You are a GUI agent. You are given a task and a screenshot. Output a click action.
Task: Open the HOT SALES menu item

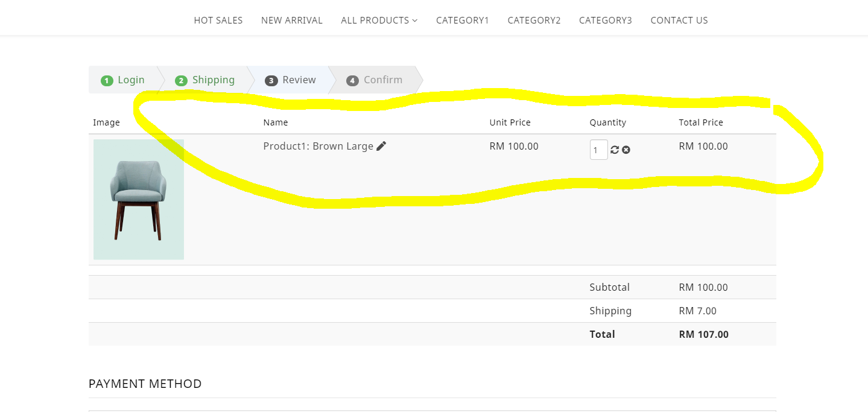click(218, 21)
